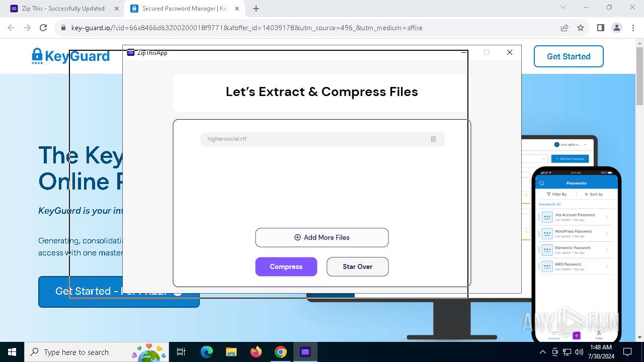This screenshot has width=644, height=362.
Task: Delete highersocial.rtf with the trash icon
Action: (x=433, y=139)
